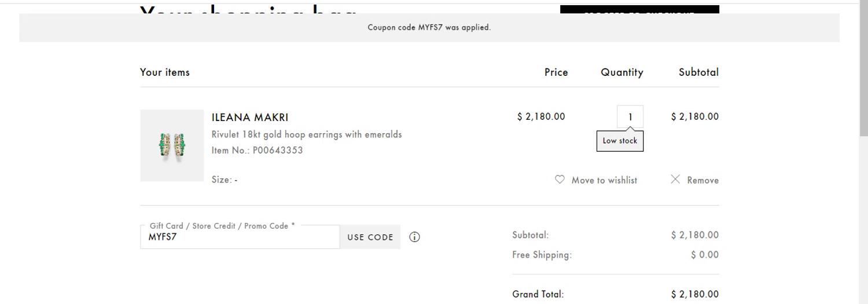Click the Grand Total label

538,294
